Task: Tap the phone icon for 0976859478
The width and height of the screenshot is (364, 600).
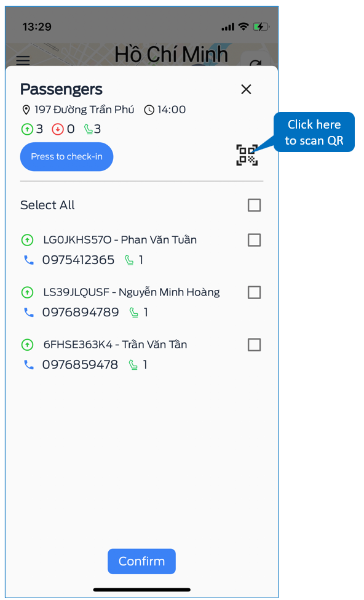Action: pos(29,365)
